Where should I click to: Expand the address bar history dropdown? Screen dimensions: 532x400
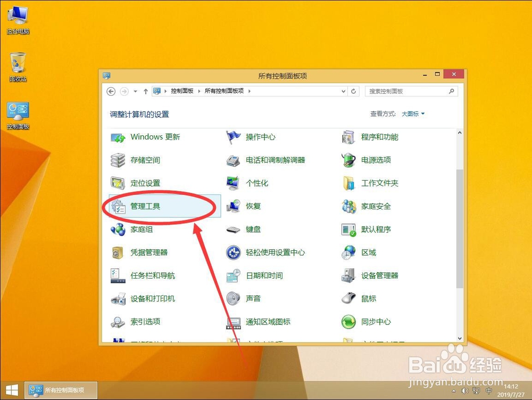click(x=343, y=91)
